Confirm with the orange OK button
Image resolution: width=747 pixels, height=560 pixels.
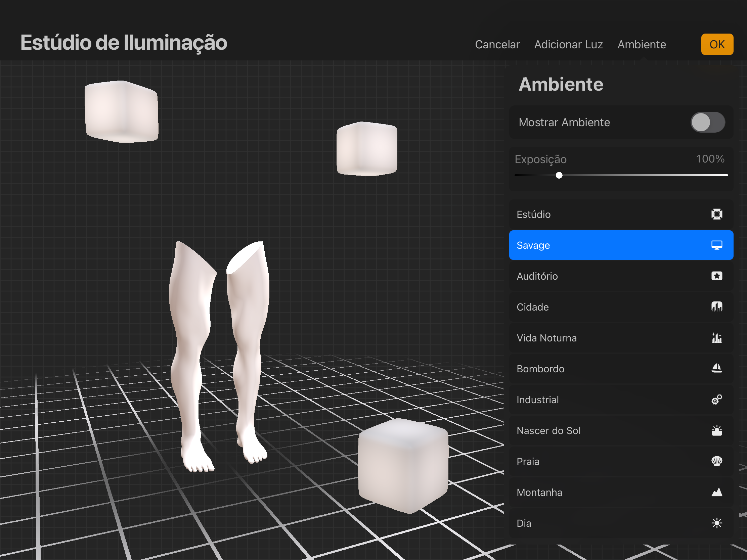coord(717,44)
